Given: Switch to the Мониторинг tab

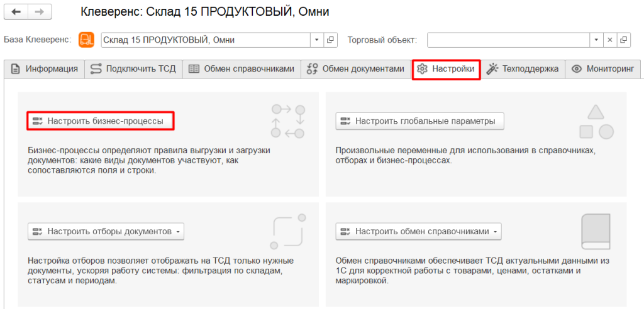Looking at the screenshot, I should (603, 69).
